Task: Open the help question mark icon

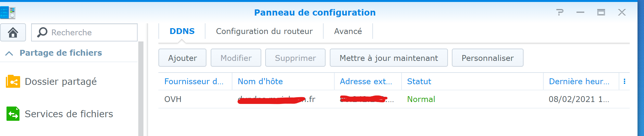Action: tap(560, 12)
